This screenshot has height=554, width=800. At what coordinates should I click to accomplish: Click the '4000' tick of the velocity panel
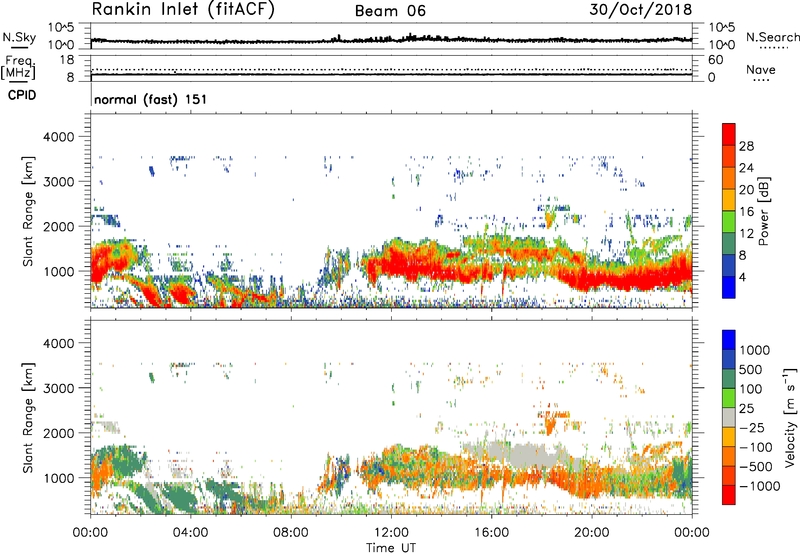point(59,343)
